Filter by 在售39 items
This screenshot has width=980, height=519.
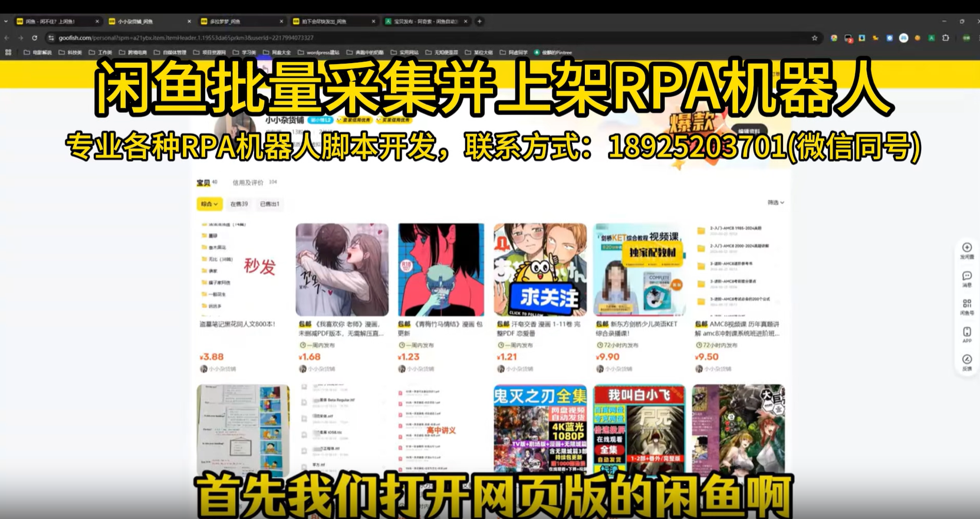click(239, 204)
